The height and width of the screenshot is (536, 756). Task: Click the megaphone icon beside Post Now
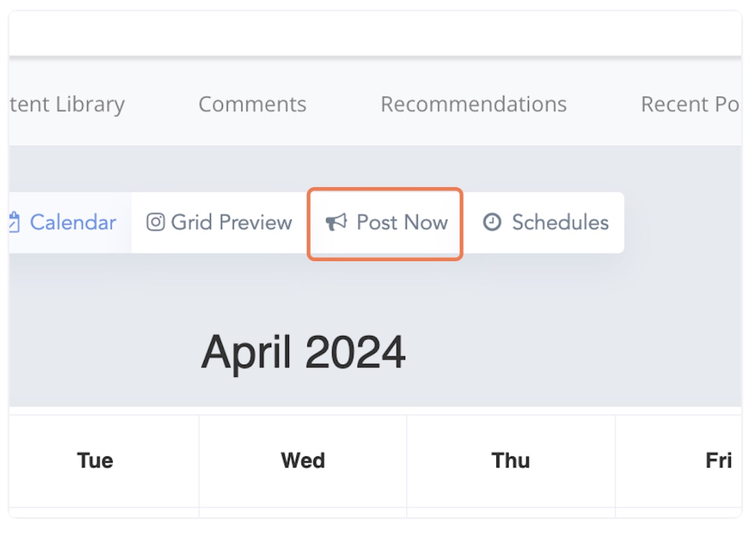pyautogui.click(x=336, y=222)
